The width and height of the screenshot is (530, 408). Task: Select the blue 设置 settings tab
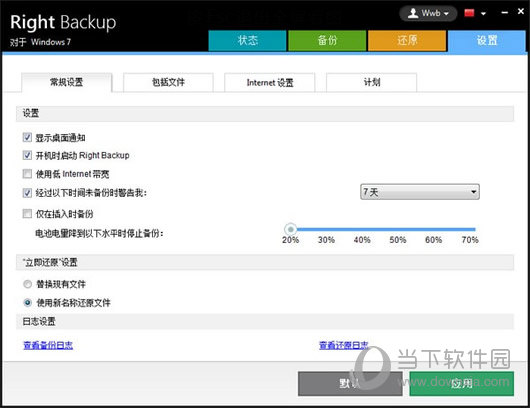pyautogui.click(x=487, y=41)
